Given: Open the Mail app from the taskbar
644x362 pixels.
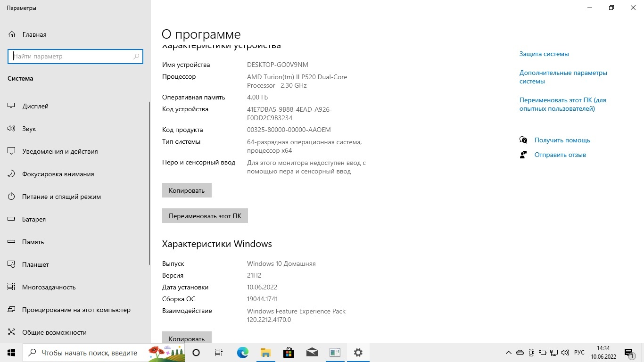Looking at the screenshot, I should [x=312, y=353].
